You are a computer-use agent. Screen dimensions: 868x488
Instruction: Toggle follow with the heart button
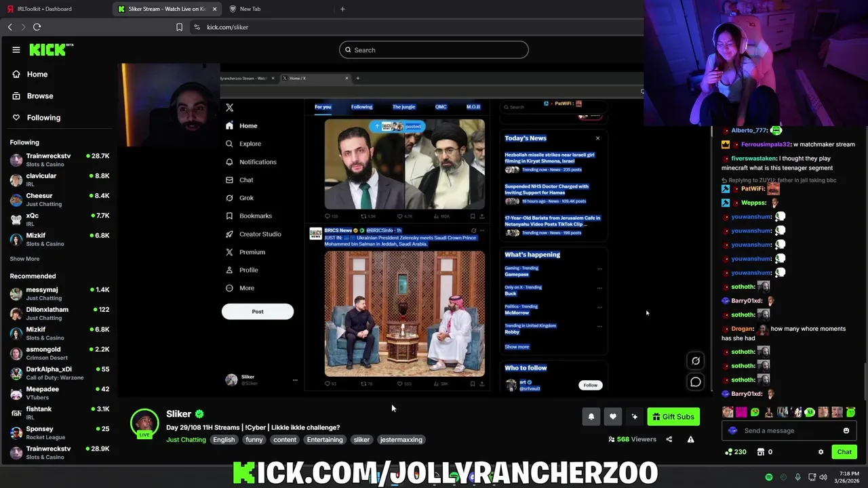[x=613, y=417]
